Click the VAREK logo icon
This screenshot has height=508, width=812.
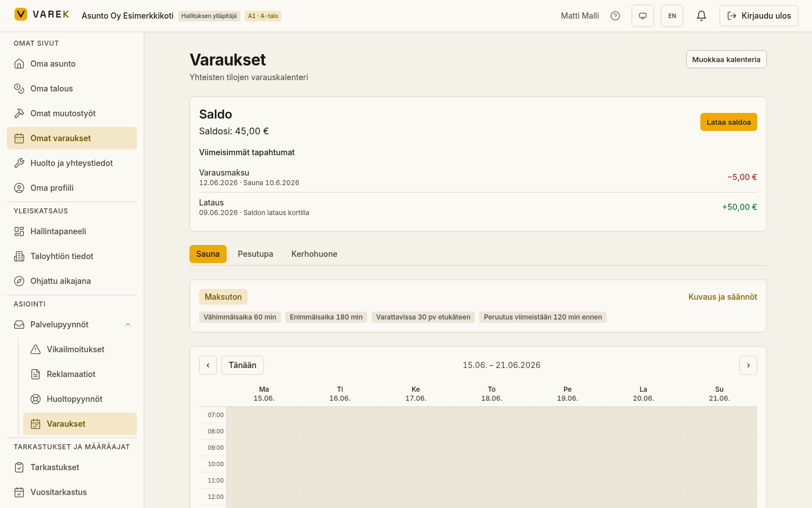21,14
